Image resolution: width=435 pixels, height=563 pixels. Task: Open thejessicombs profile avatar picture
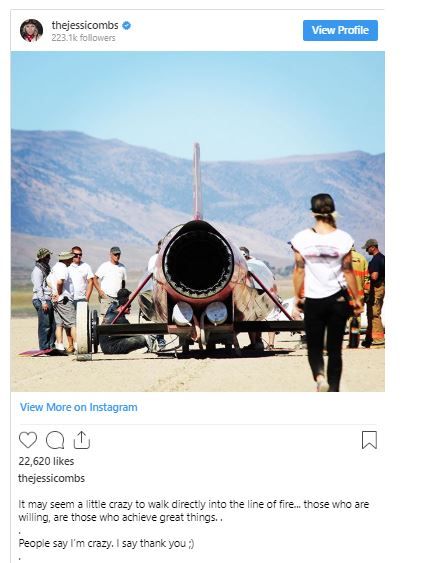pos(31,31)
